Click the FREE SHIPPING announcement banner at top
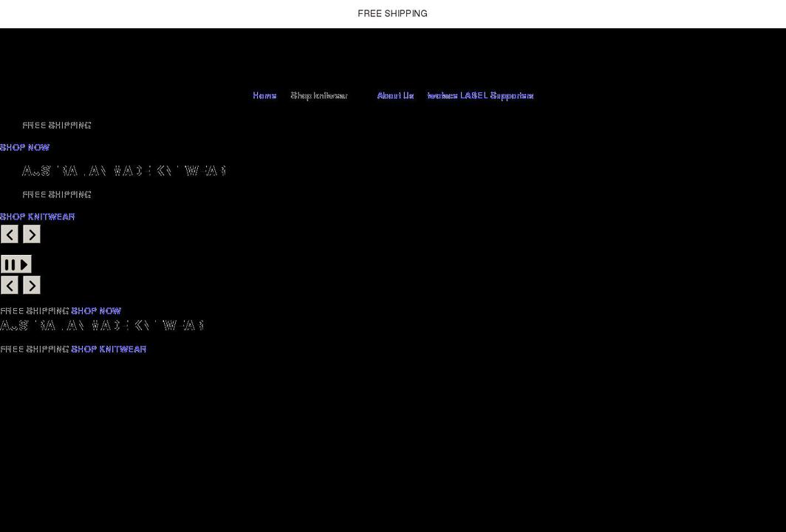786x532 pixels. tap(392, 13)
